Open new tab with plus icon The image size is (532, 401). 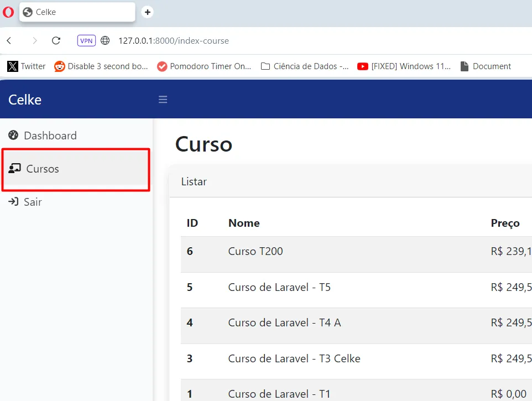[147, 12]
